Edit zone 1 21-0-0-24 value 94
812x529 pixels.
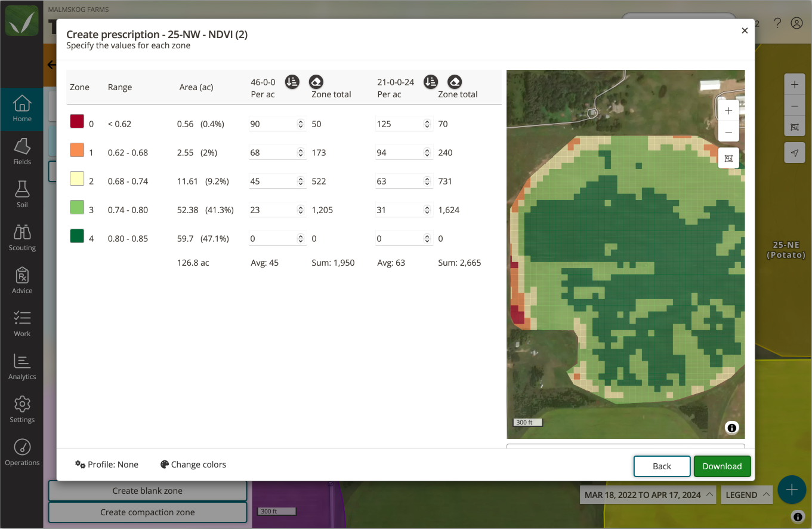[403, 153]
